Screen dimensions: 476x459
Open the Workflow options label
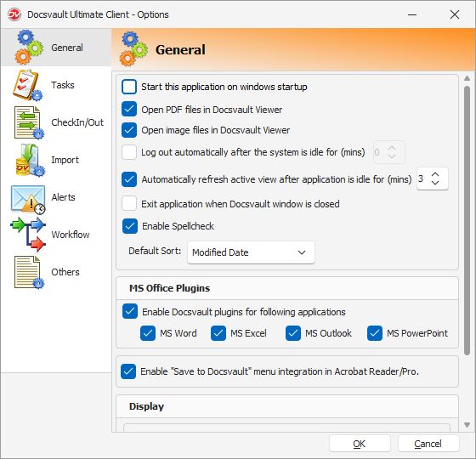(71, 235)
